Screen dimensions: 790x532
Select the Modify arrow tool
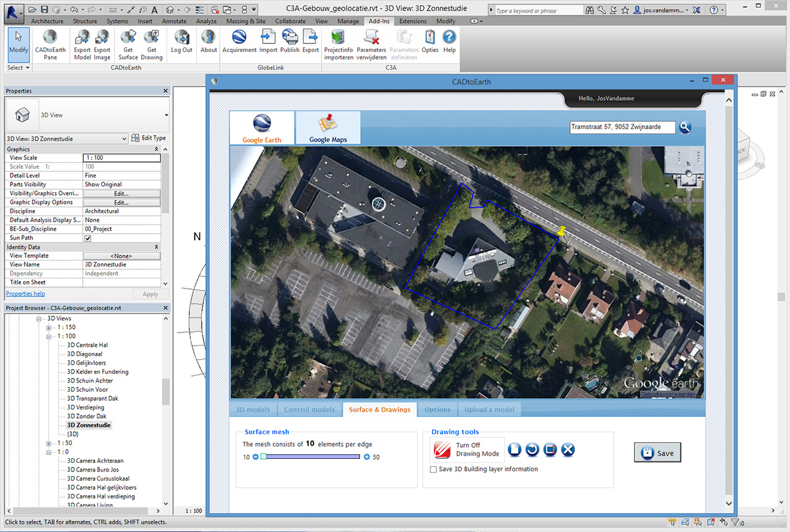[x=18, y=45]
